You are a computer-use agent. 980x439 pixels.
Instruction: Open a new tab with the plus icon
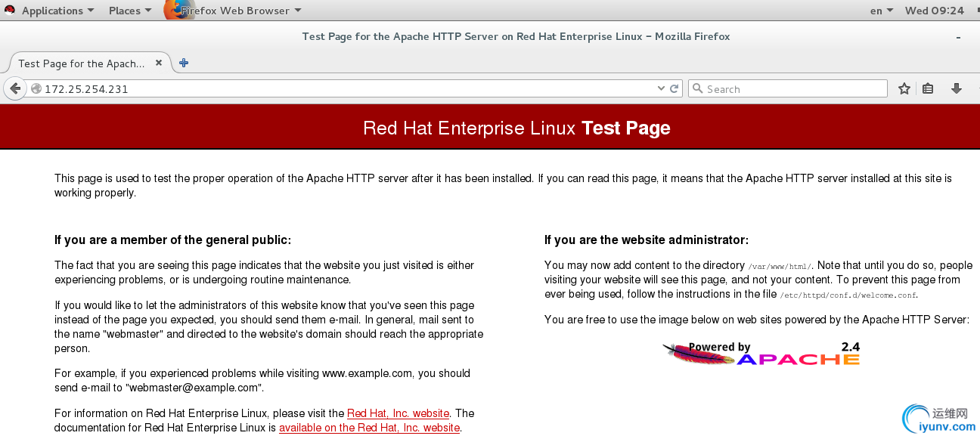coord(184,63)
